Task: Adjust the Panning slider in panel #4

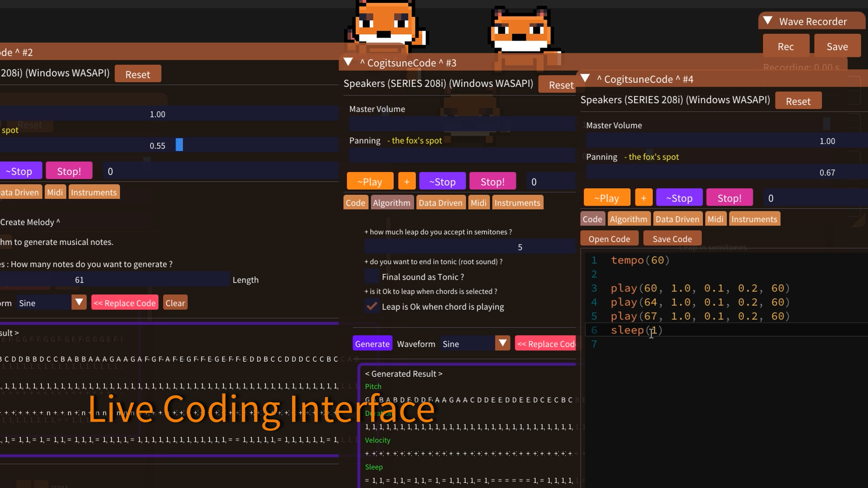Action: tap(723, 171)
